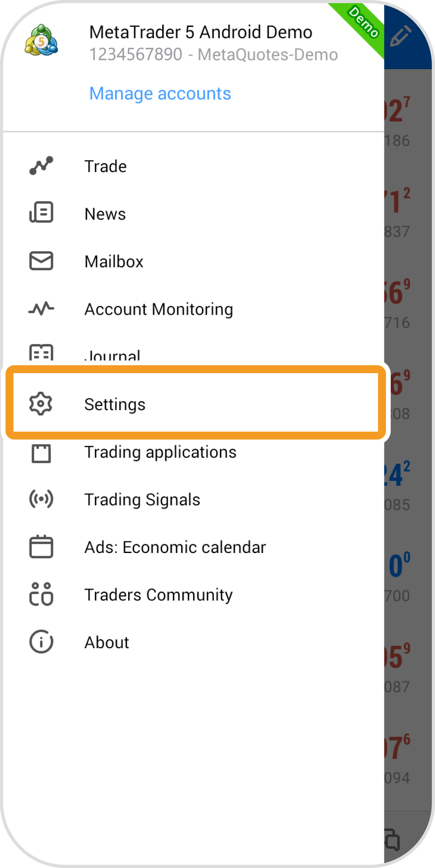Tap the Mailbox envelope icon
Image resolution: width=435 pixels, height=868 pixels.
click(x=41, y=261)
